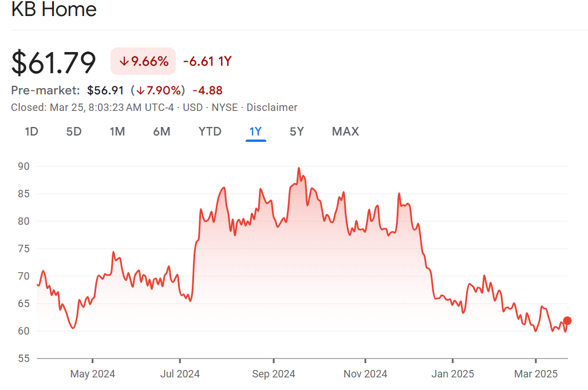
Task: Click the Sep 2024 x-axis label
Action: [274, 374]
